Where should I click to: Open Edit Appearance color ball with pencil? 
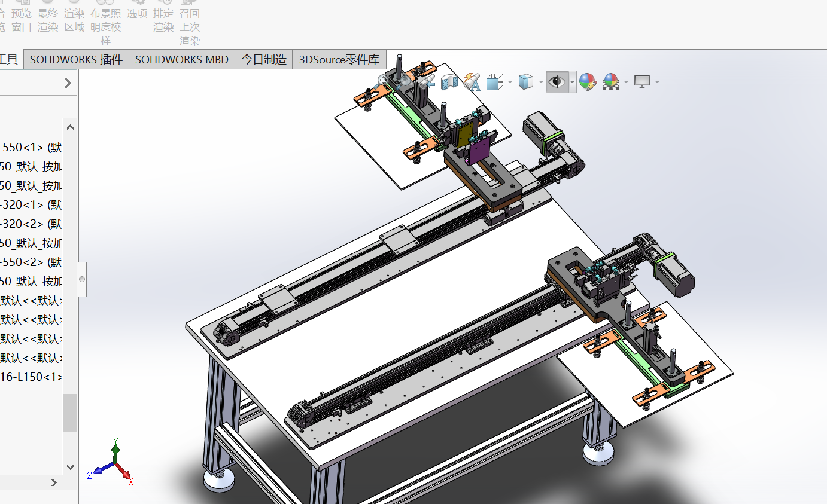click(x=588, y=81)
